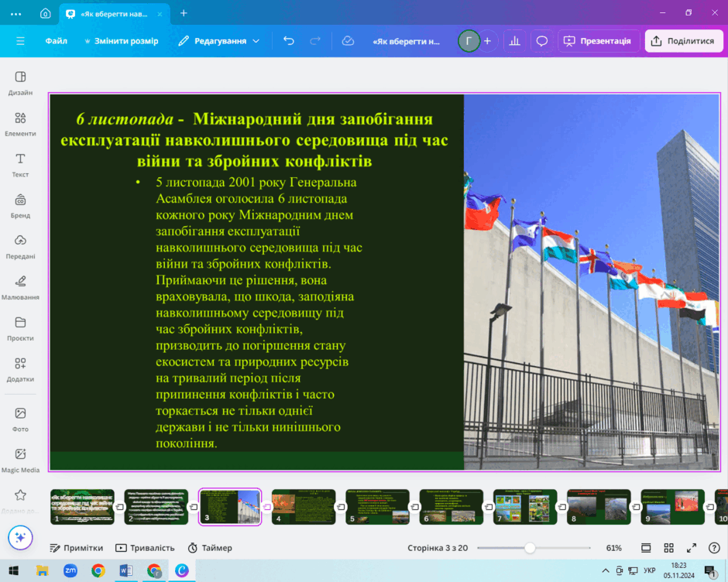Click the Поділитися share button
Screen dimensions: 728x582
[x=684, y=41]
